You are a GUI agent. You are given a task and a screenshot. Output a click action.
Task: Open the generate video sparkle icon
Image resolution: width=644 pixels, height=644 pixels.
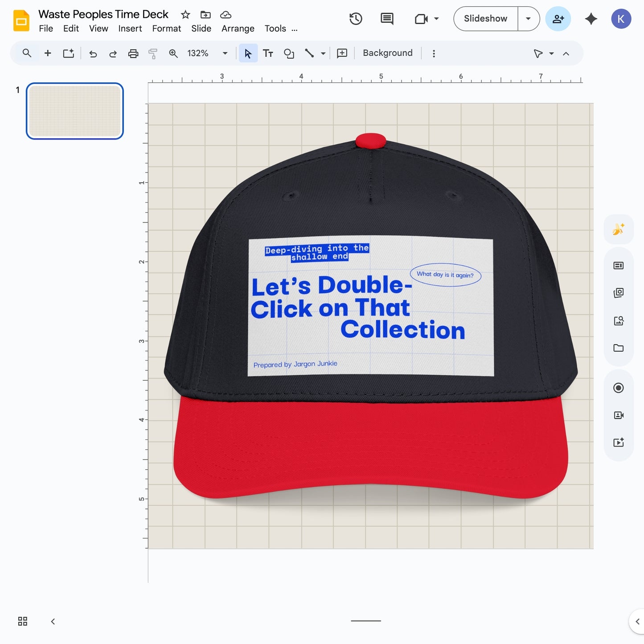pyautogui.click(x=619, y=443)
